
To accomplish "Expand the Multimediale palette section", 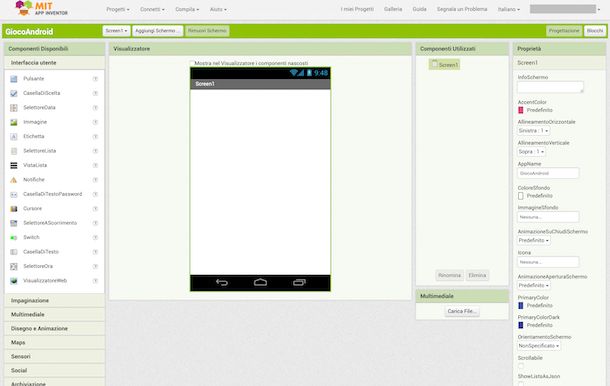I will (54, 315).
